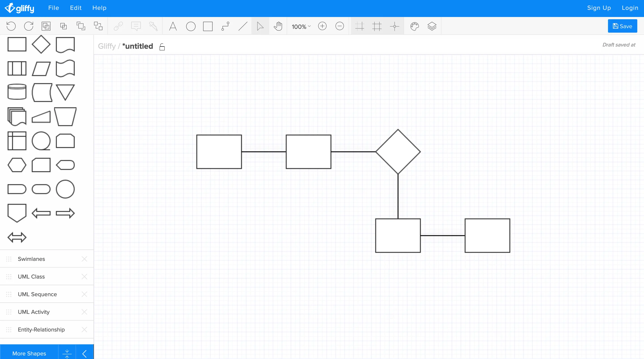Select the Ellipse drawing tool
This screenshot has width=644, height=359.
click(191, 26)
